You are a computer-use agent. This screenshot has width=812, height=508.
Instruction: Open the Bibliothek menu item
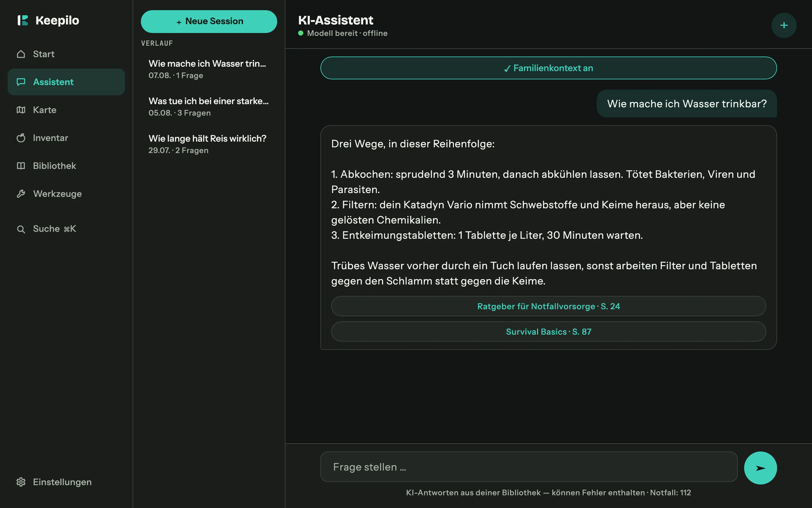pyautogui.click(x=66, y=166)
